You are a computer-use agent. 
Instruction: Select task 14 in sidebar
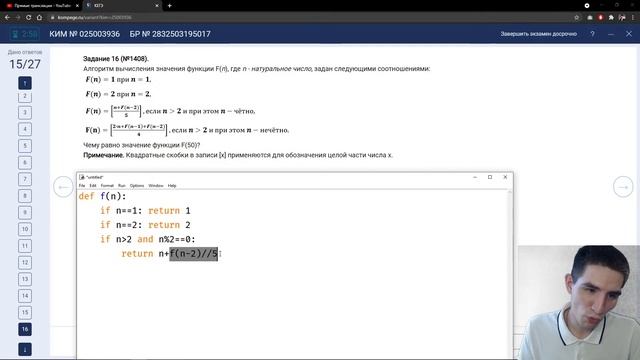[x=25, y=296]
